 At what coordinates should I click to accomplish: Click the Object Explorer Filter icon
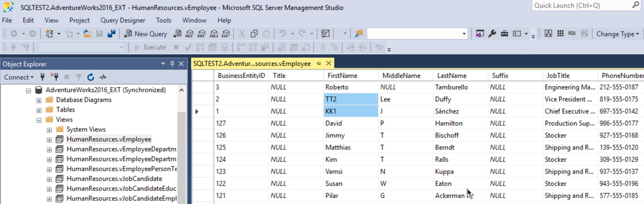[x=79, y=77]
